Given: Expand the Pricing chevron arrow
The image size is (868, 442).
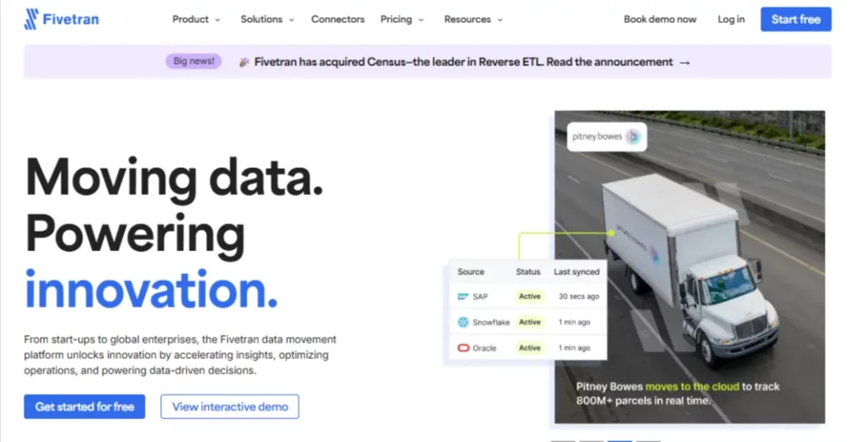Looking at the screenshot, I should (x=421, y=20).
